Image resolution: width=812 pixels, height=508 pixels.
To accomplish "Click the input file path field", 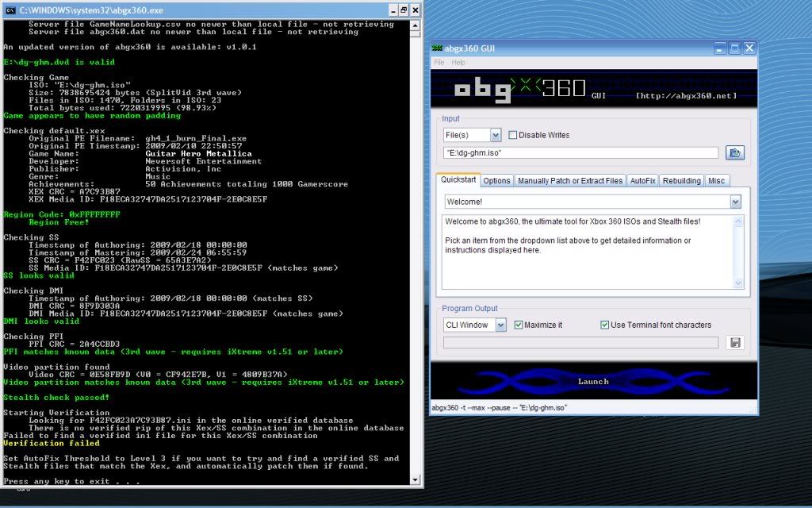I will pyautogui.click(x=580, y=153).
